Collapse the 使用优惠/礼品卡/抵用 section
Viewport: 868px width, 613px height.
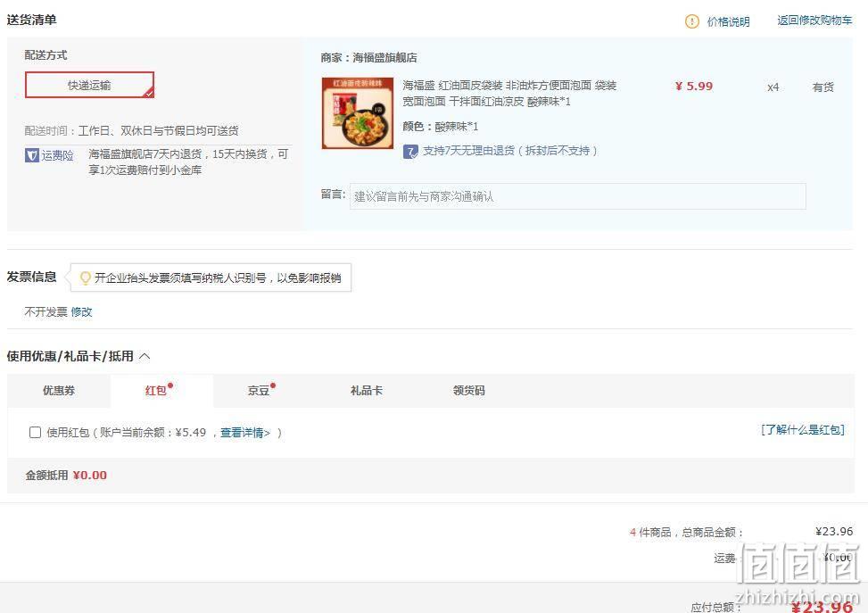(x=145, y=356)
